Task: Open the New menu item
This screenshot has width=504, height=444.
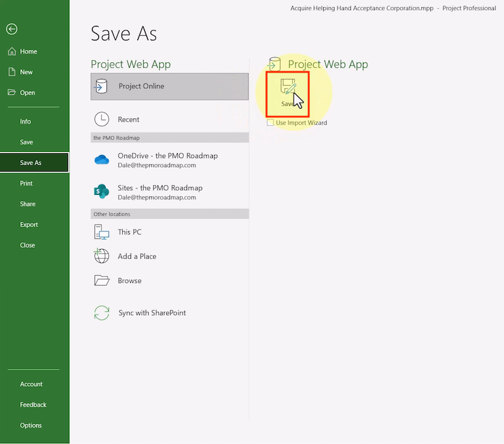Action: [x=26, y=72]
